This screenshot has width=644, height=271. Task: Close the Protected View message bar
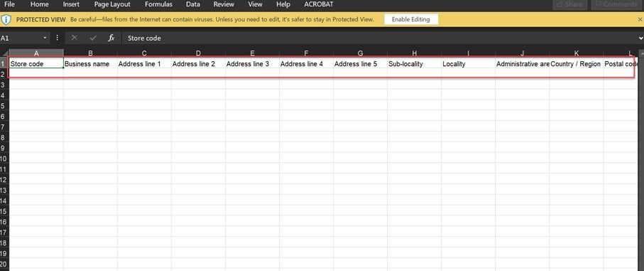click(640, 19)
